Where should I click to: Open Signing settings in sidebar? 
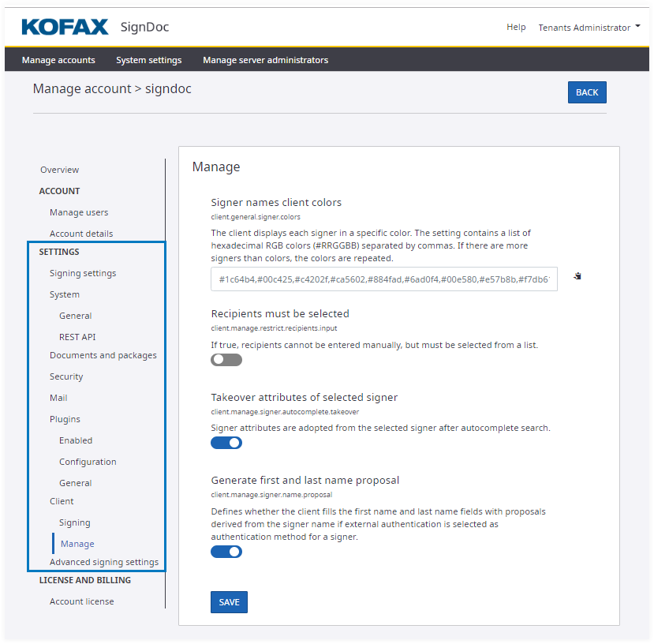click(x=83, y=273)
